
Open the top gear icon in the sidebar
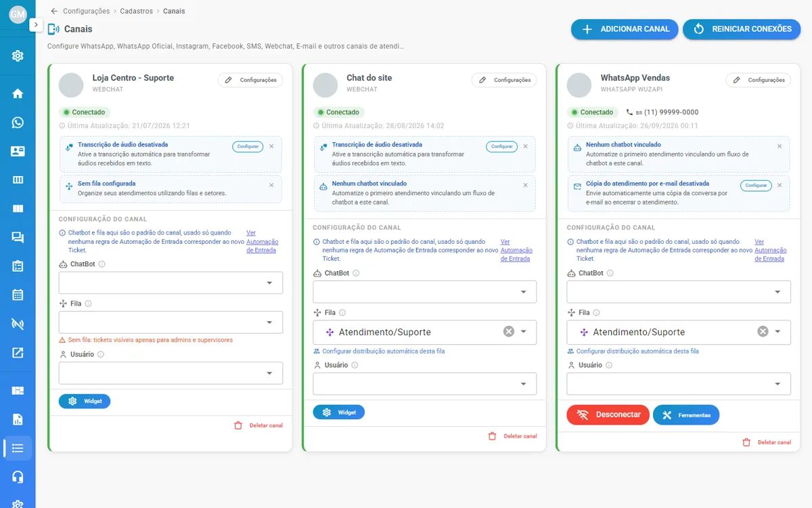point(18,56)
